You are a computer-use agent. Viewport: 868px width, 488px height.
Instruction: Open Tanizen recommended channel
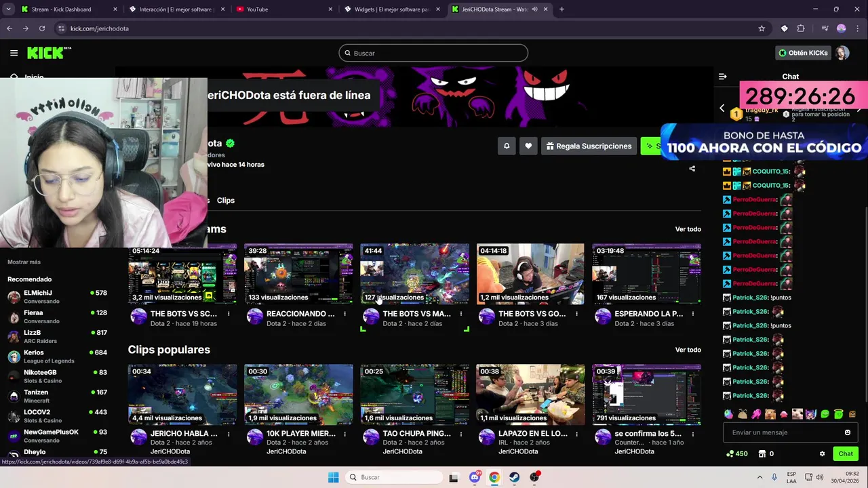(58, 396)
